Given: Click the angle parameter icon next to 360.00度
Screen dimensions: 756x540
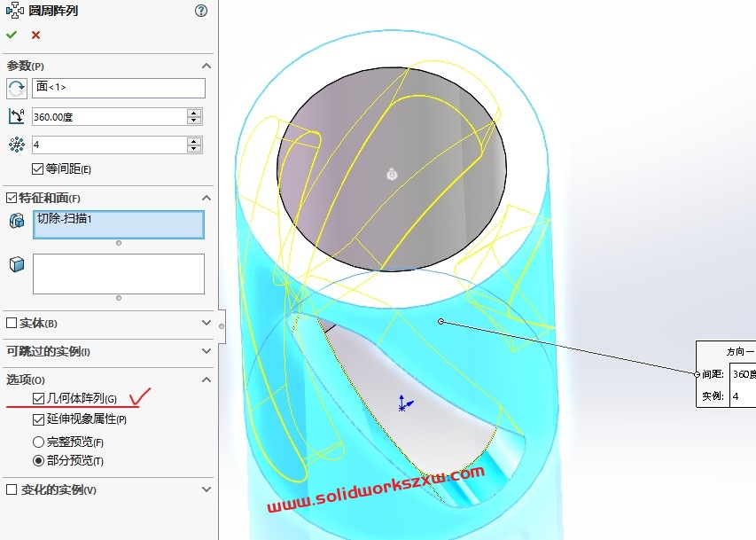Looking at the screenshot, I should (16, 116).
